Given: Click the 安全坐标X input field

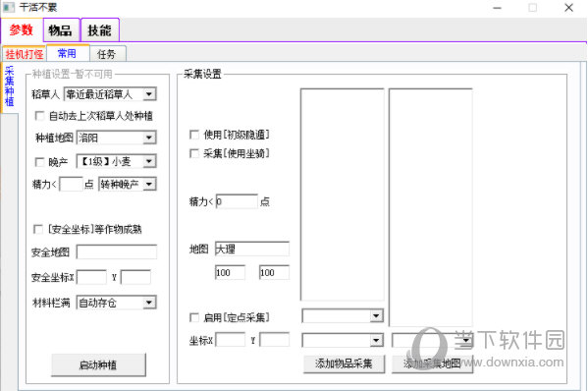Looking at the screenshot, I should 92,277.
